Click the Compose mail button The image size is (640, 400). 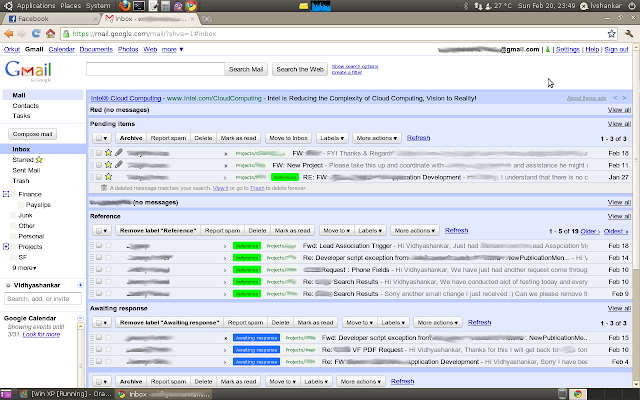(32, 134)
